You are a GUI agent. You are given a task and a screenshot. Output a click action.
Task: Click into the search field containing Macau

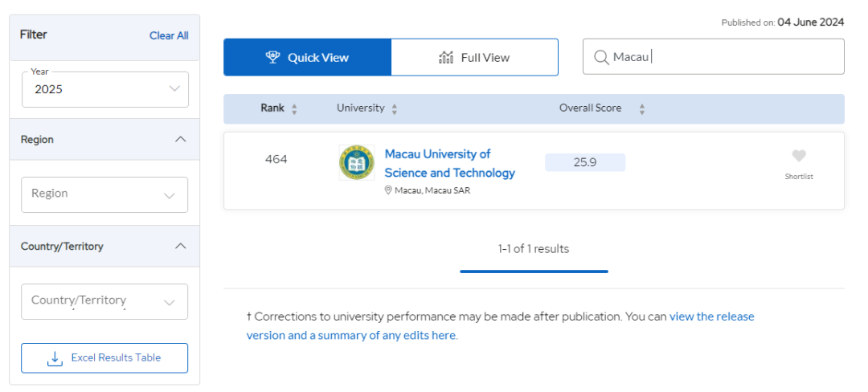pyautogui.click(x=723, y=57)
